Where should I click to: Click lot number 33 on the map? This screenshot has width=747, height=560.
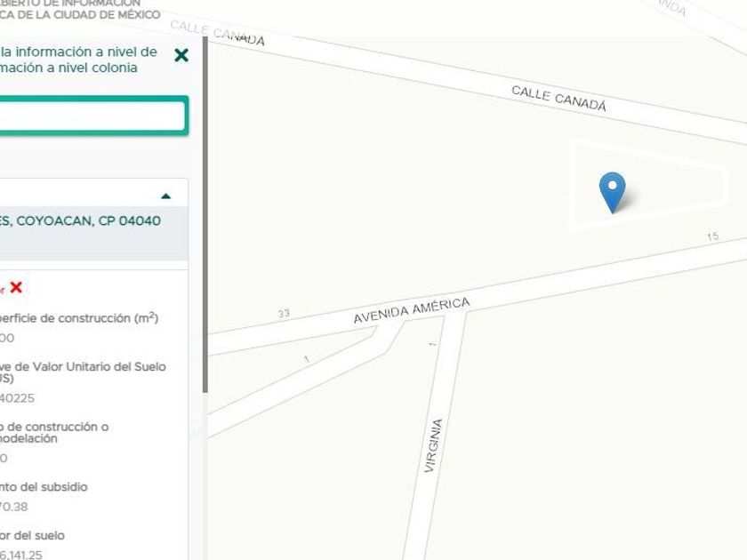point(284,313)
